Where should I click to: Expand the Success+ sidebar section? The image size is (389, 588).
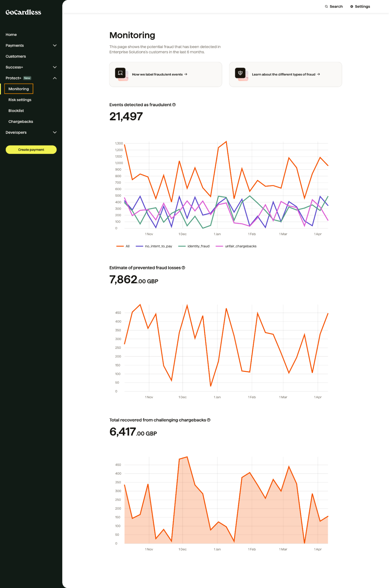pos(55,67)
